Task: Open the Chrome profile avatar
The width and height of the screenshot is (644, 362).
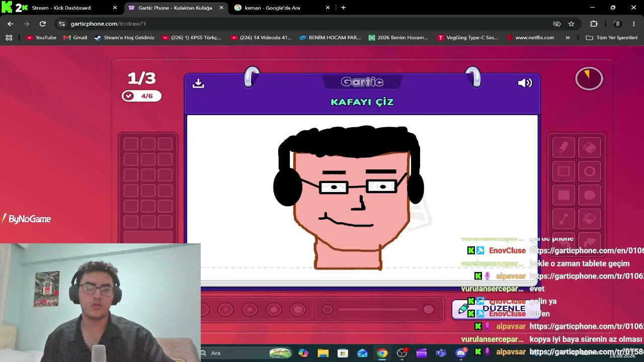Action: (x=618, y=24)
